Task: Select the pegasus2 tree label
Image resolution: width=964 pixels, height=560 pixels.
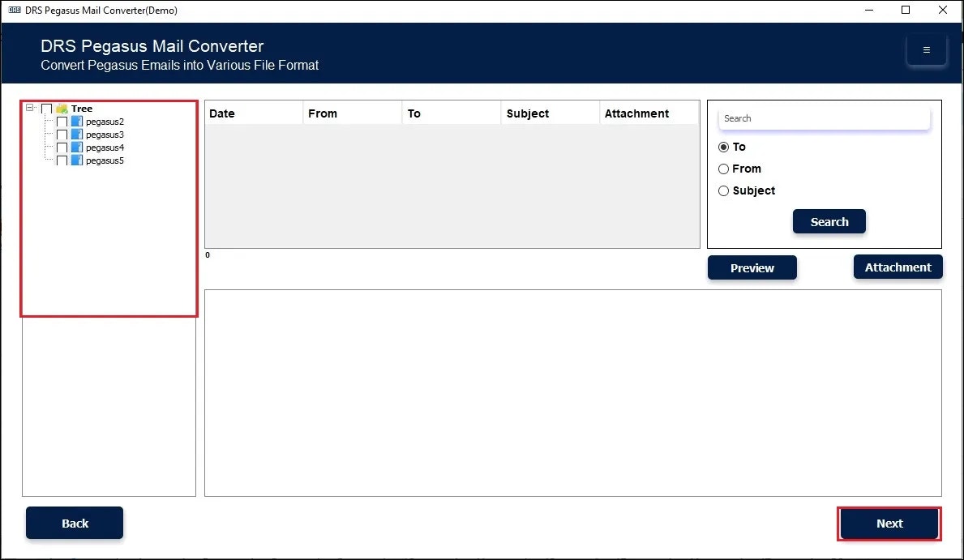Action: 105,122
